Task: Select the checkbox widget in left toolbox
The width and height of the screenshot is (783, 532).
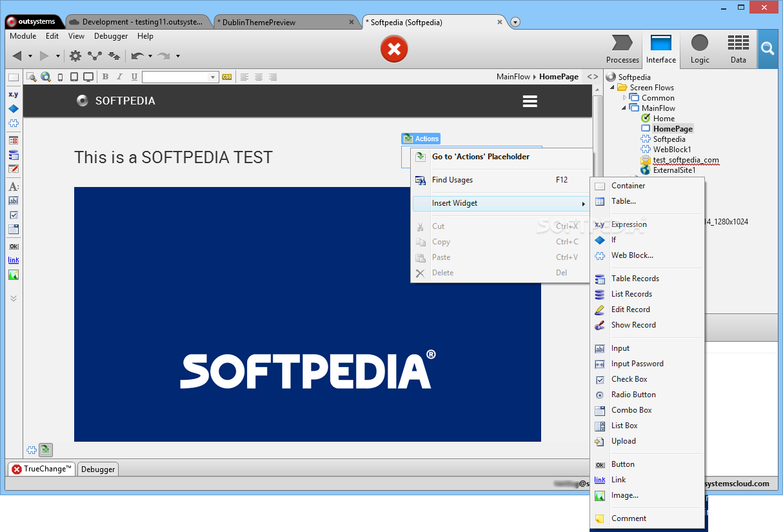Action: (x=14, y=215)
